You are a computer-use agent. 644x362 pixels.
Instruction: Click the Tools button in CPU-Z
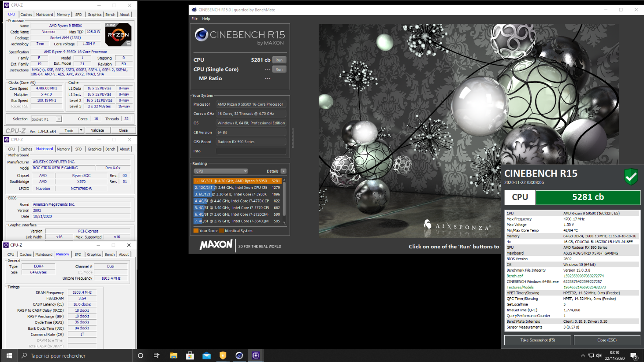tap(69, 130)
